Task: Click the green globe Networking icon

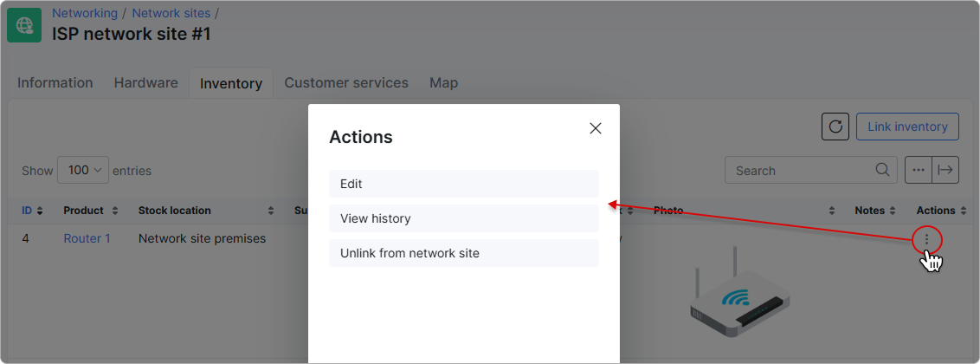Action: coord(24,25)
